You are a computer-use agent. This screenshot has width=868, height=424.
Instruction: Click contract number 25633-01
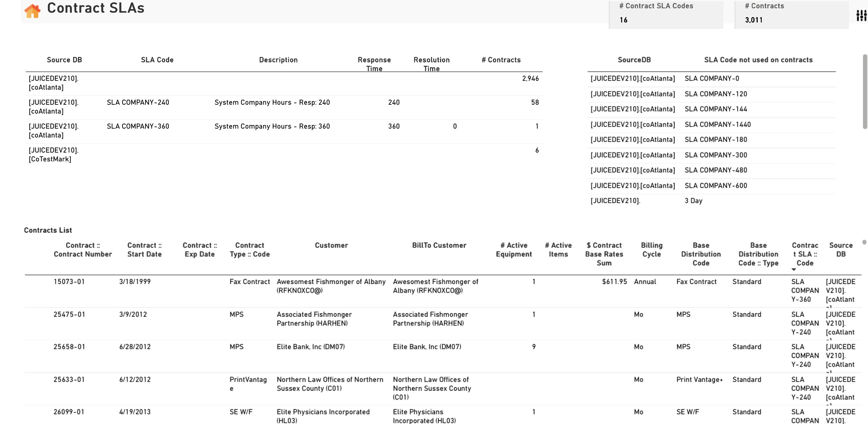click(69, 379)
